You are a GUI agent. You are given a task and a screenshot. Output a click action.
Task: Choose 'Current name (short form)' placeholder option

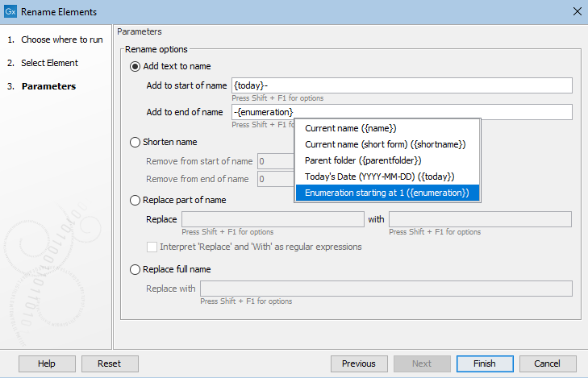(386, 144)
